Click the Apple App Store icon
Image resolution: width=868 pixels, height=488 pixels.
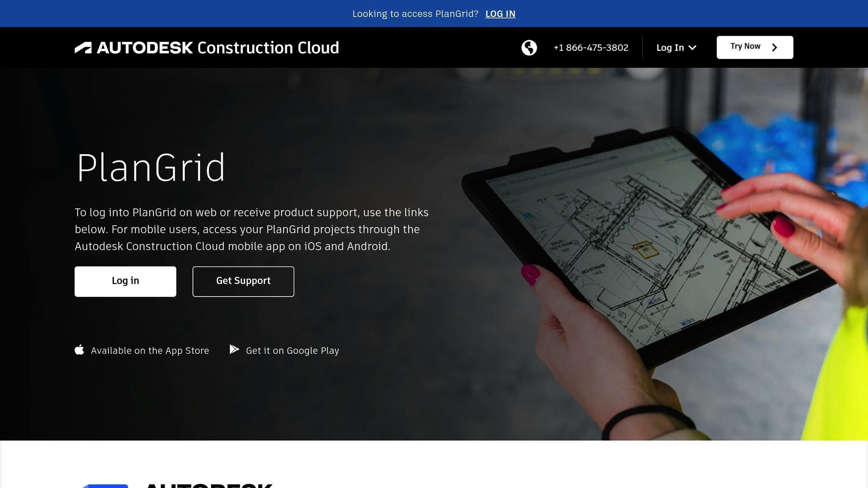(x=79, y=349)
